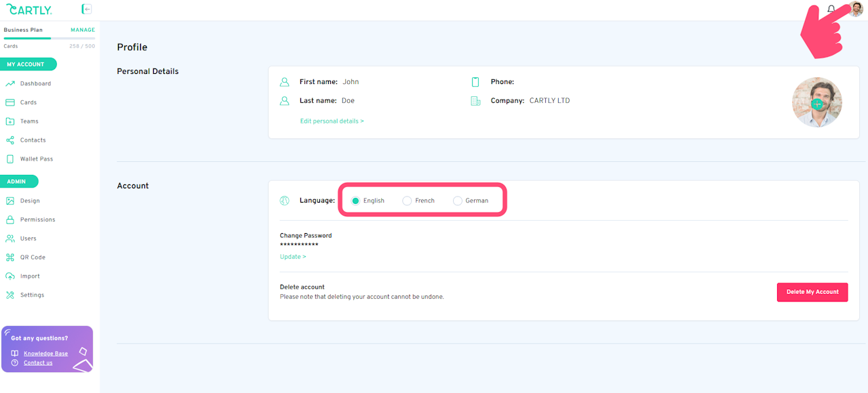Open the user avatar menu
The height and width of the screenshot is (393, 868).
856,9
